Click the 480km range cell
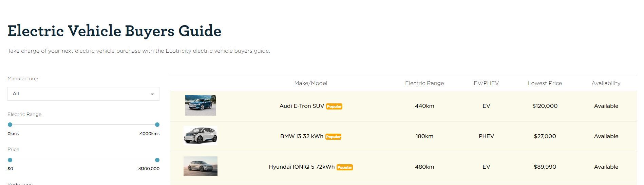Image resolution: width=644 pixels, height=185 pixels. [424, 167]
